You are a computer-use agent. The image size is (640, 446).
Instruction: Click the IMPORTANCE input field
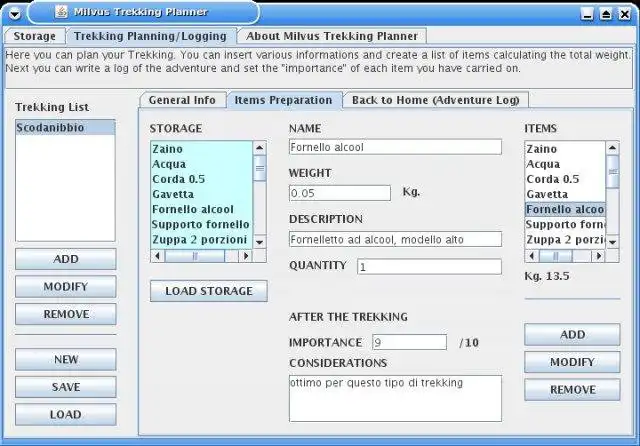pos(409,342)
